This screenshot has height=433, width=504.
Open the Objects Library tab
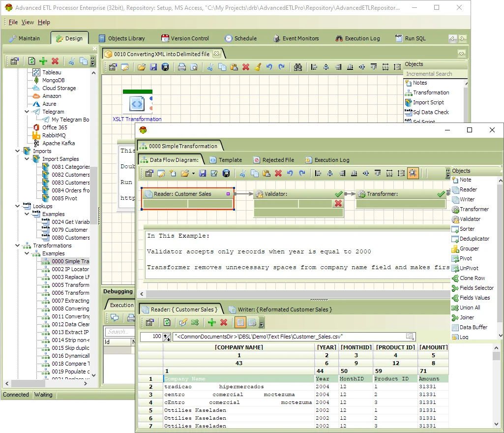pyautogui.click(x=122, y=38)
